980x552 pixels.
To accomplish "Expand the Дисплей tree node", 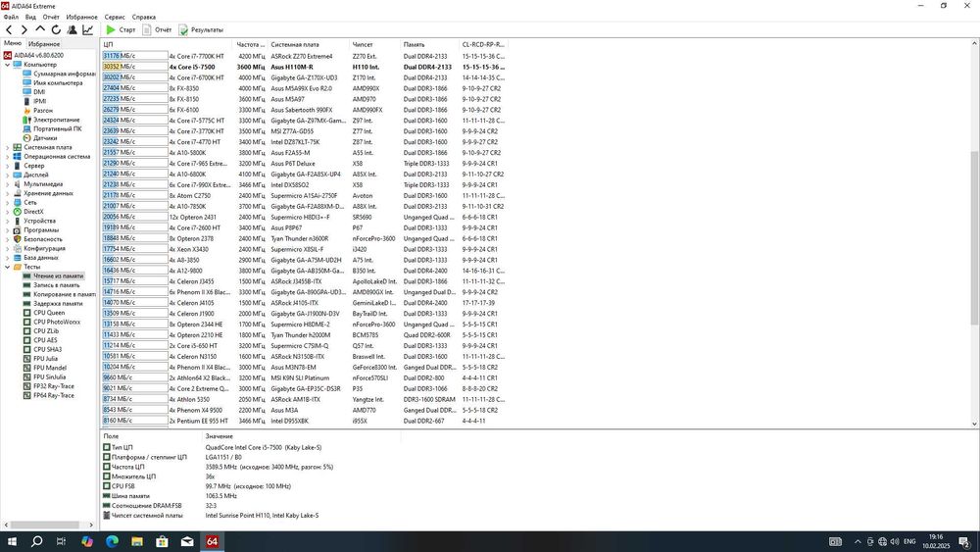I will 8,175.
